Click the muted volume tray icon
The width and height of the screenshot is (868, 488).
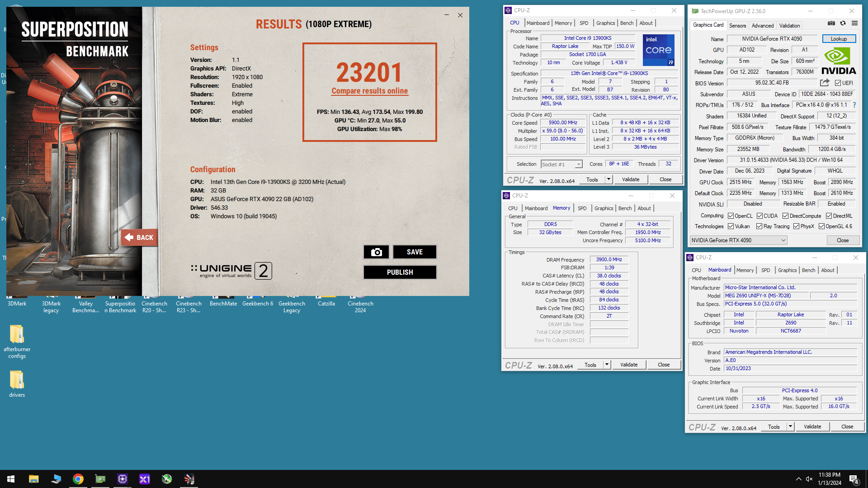point(809,479)
